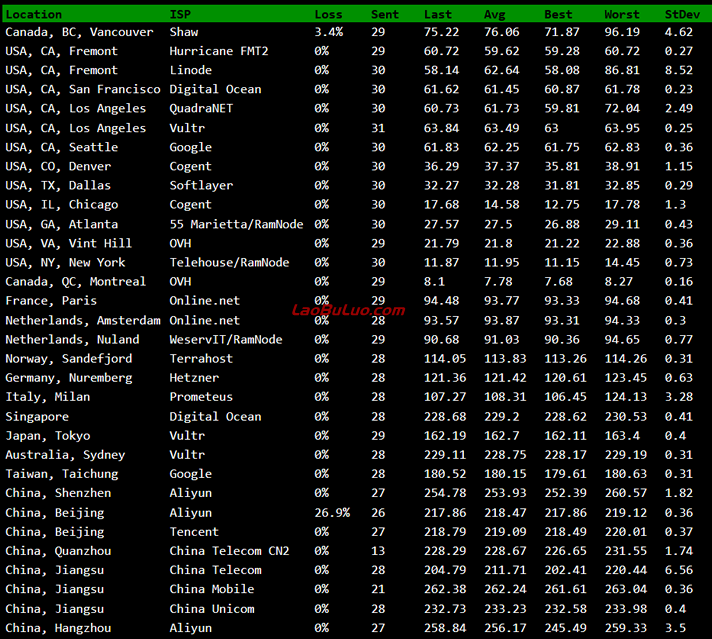712x639 pixels.
Task: Click the China Mobile ISP entry
Action: pos(212,589)
